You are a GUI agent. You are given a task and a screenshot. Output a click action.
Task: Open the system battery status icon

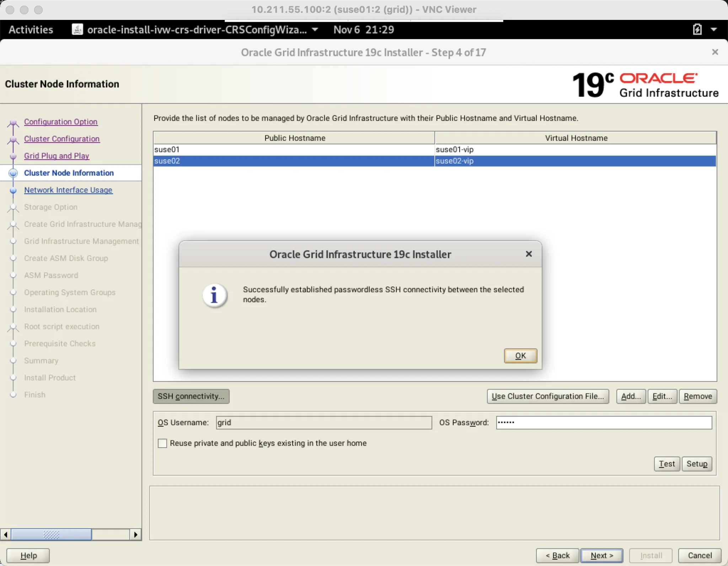(x=697, y=29)
